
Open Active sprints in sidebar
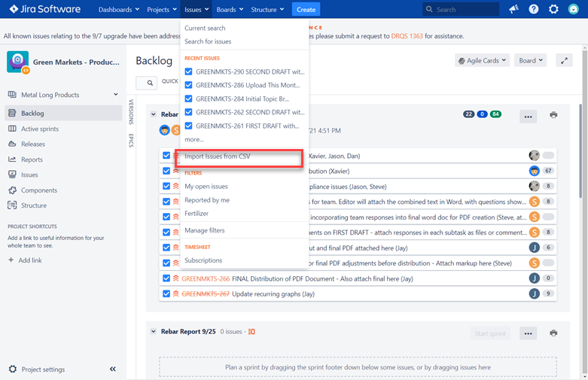coord(40,129)
